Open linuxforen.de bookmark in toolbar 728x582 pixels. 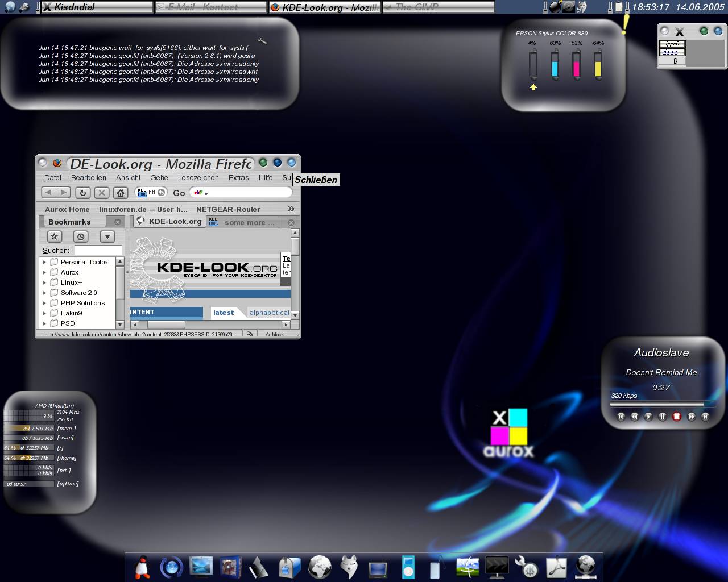tap(143, 209)
